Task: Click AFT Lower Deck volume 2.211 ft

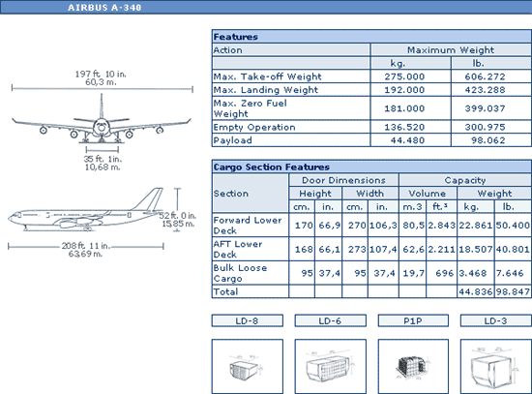Action: tap(441, 250)
